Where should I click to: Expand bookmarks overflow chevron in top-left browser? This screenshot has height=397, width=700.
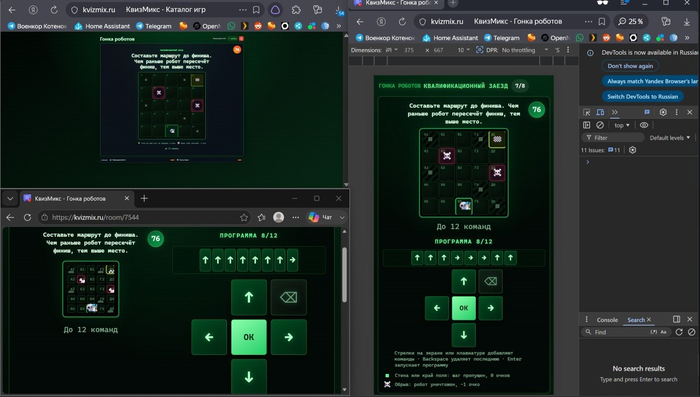click(x=339, y=26)
